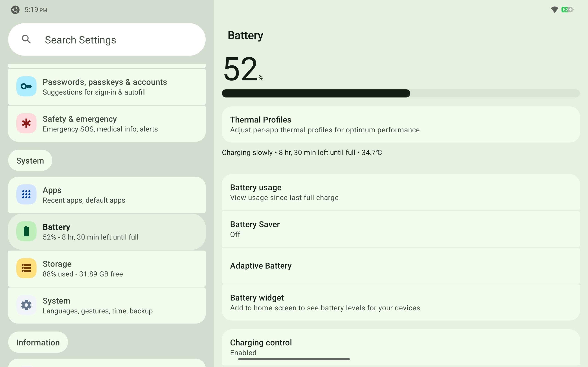Open Battery Saver setting
Image resolution: width=588 pixels, height=367 pixels.
coord(400,229)
